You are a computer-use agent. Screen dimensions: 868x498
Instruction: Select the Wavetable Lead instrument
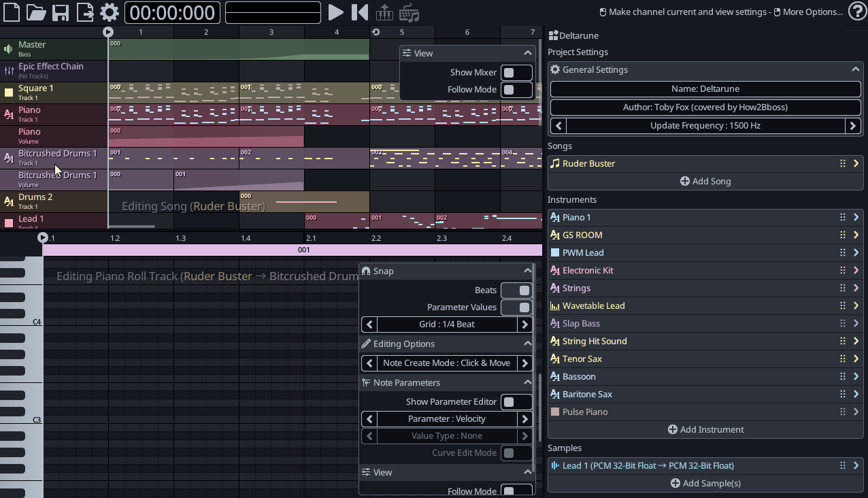pos(593,305)
